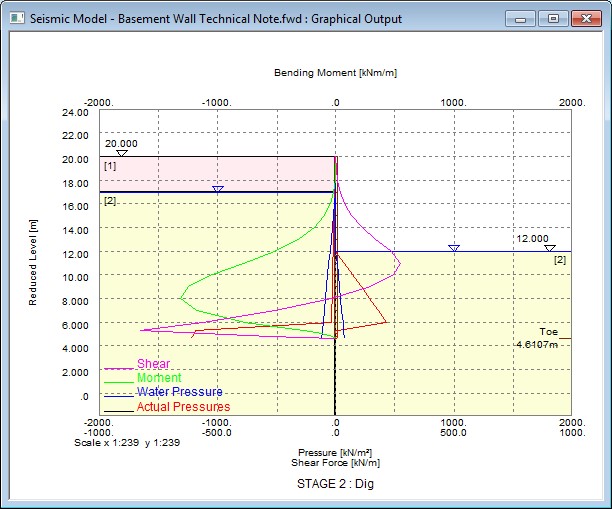Screen dimensions: 612x509
Task: Click the application icon in the title bar
Action: [17, 18]
